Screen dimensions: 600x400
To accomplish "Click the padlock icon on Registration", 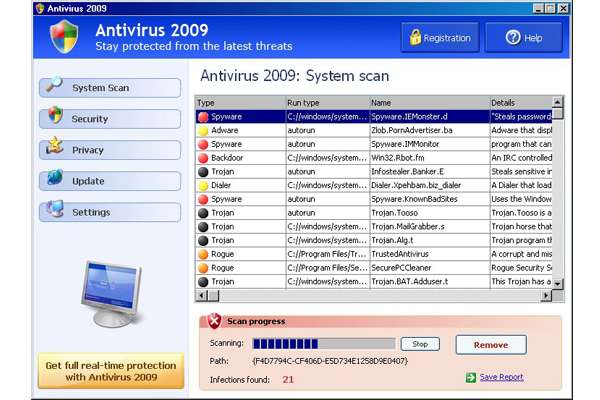I will [415, 37].
